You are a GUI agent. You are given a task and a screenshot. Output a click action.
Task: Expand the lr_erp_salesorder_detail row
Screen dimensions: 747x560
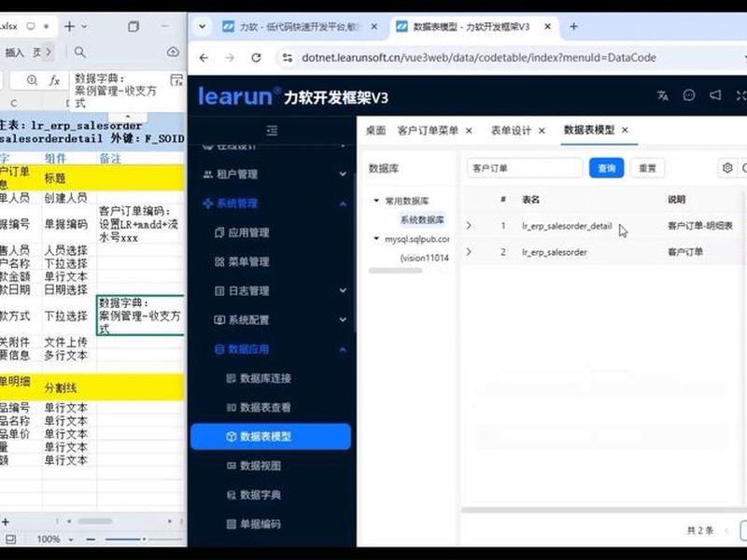(x=469, y=226)
